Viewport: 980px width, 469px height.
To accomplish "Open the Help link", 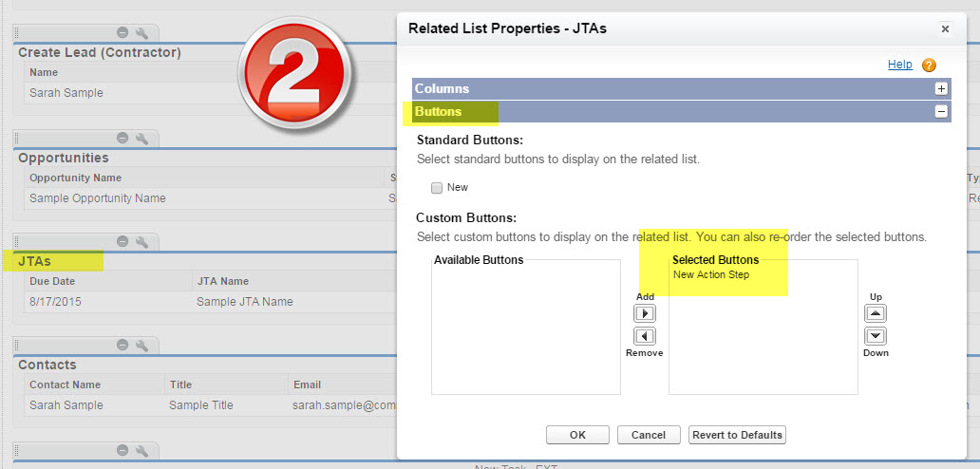I will click(900, 65).
